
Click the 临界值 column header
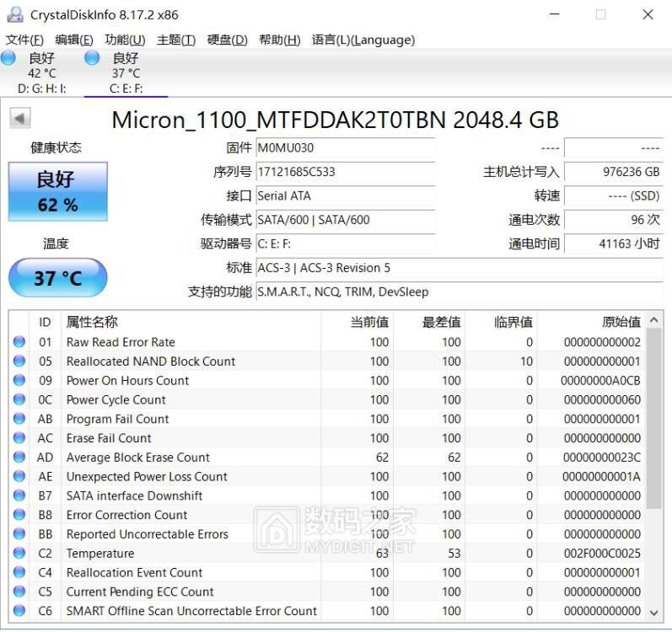point(501,322)
